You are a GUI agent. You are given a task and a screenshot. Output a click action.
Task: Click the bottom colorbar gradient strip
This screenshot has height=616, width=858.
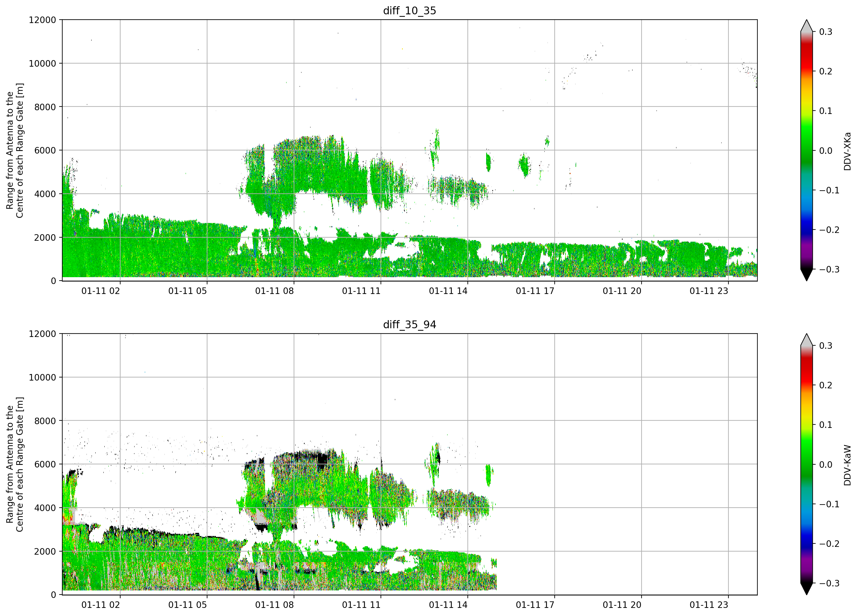tap(807, 464)
